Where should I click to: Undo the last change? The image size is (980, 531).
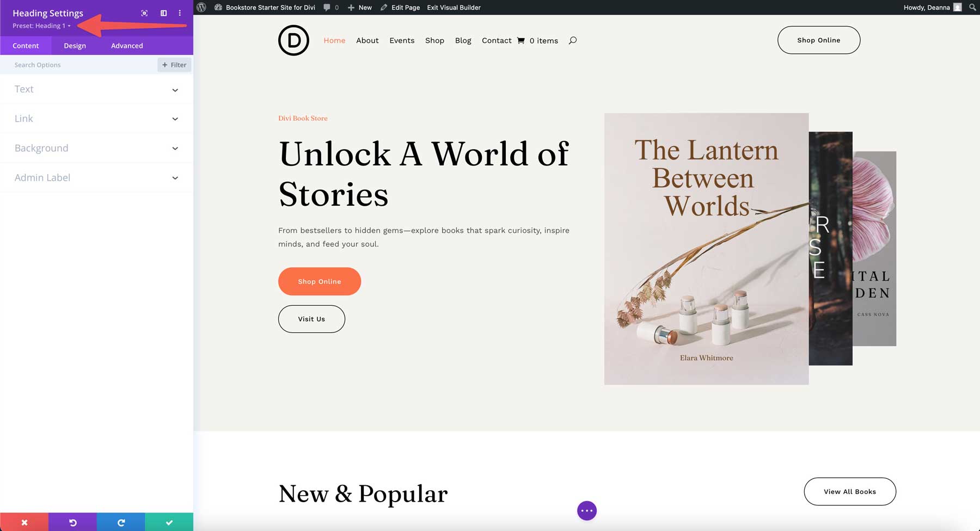(x=72, y=522)
